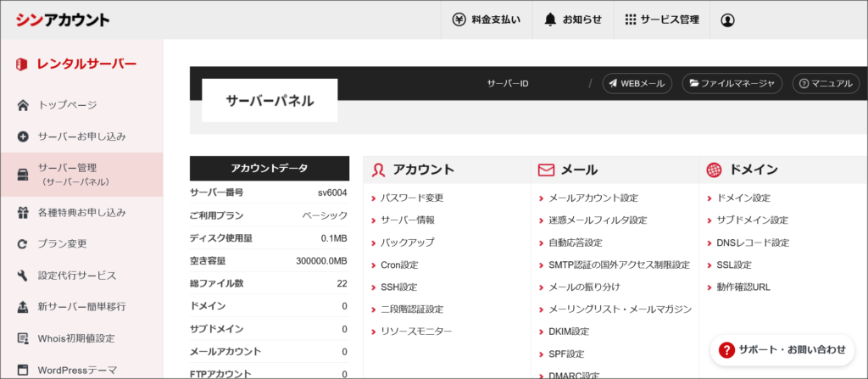
Task: Open サポート・お問い合わせ help button
Action: (x=782, y=349)
